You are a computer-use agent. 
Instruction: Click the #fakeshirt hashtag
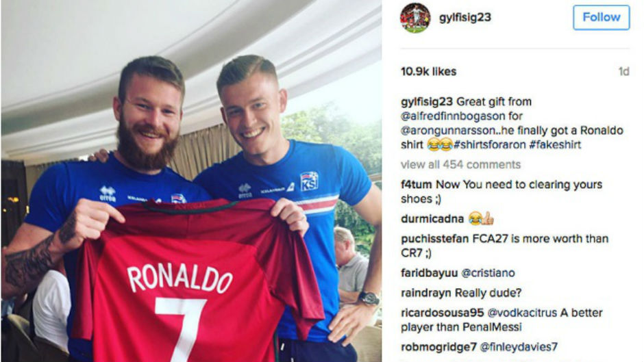coord(555,144)
